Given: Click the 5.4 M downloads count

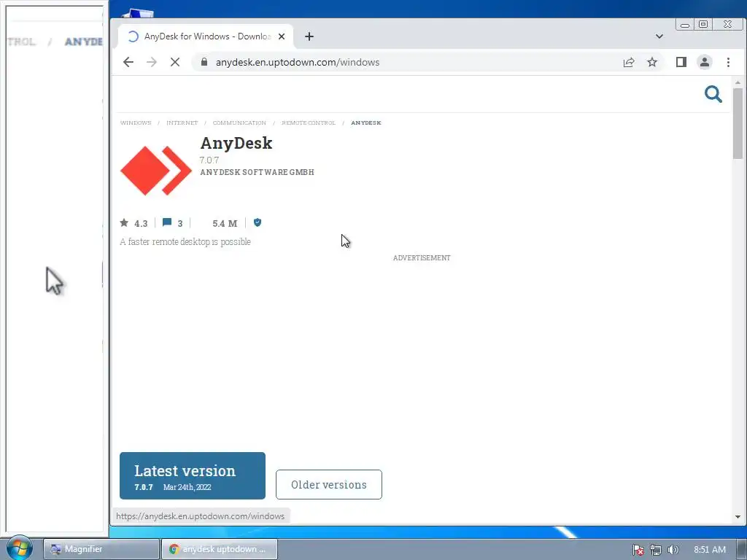Looking at the screenshot, I should click(225, 223).
